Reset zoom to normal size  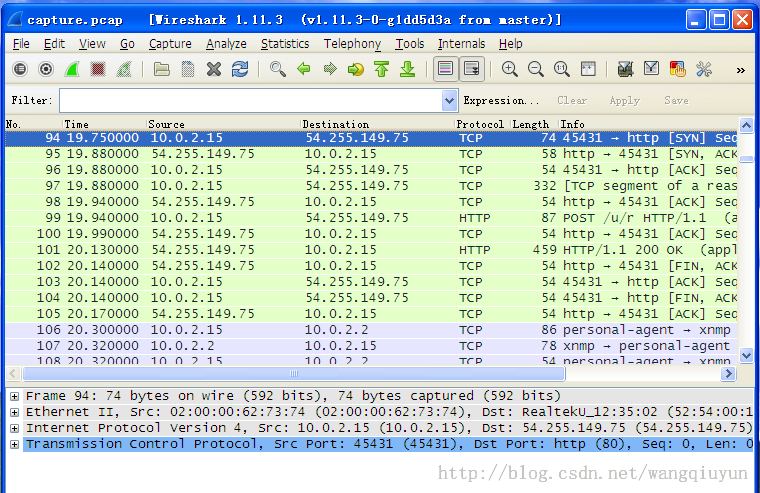point(562,69)
